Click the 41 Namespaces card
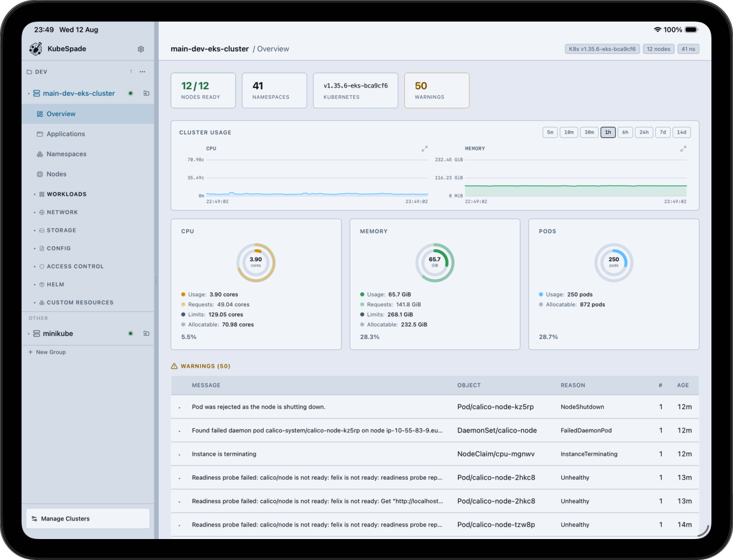The height and width of the screenshot is (560, 733). point(274,90)
